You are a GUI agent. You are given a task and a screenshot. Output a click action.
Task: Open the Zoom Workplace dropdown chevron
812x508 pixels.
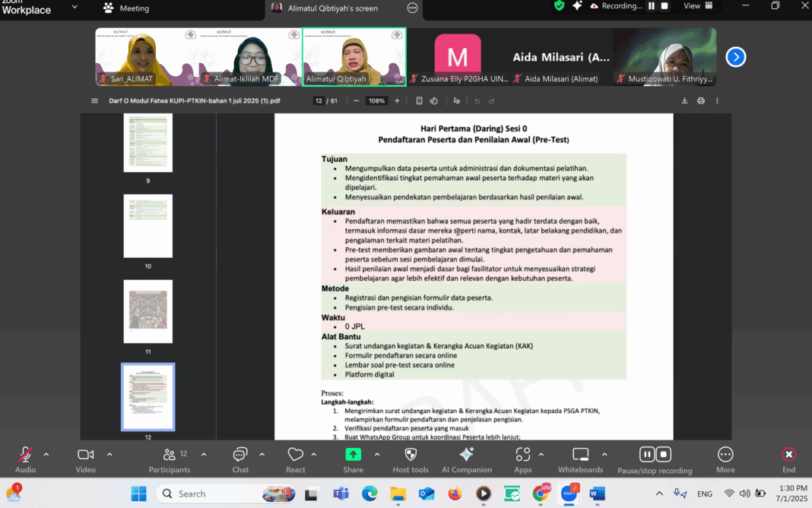(75, 8)
